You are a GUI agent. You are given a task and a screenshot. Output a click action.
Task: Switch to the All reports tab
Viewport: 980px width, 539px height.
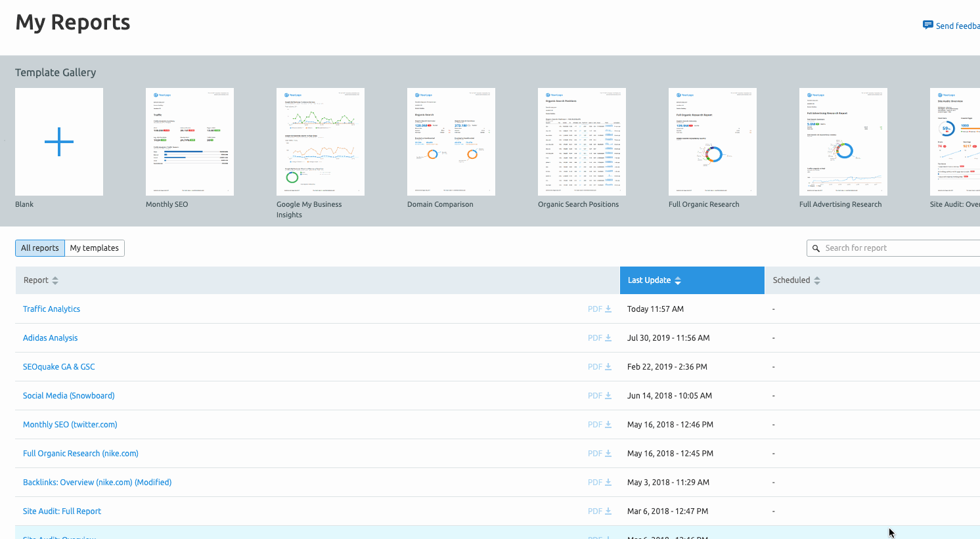coord(40,248)
